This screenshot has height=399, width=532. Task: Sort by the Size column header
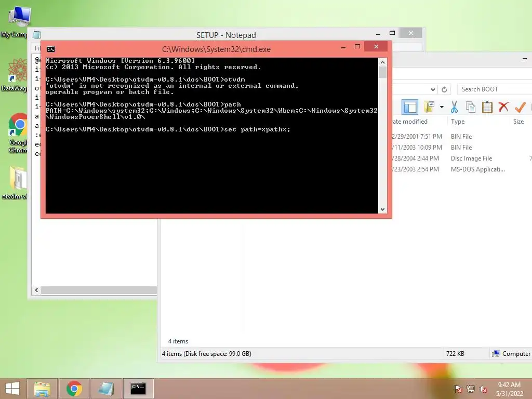coord(518,122)
